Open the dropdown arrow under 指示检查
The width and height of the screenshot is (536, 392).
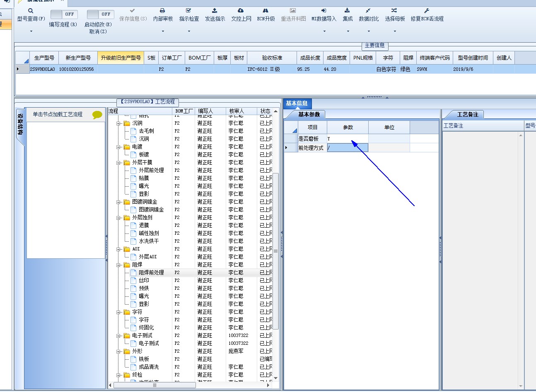(189, 31)
